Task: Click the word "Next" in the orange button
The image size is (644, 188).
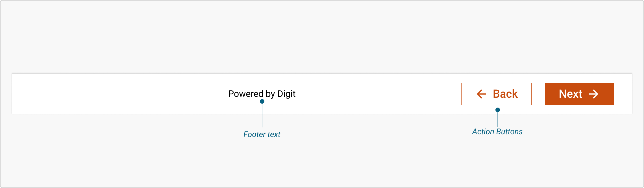Action: [x=571, y=94]
